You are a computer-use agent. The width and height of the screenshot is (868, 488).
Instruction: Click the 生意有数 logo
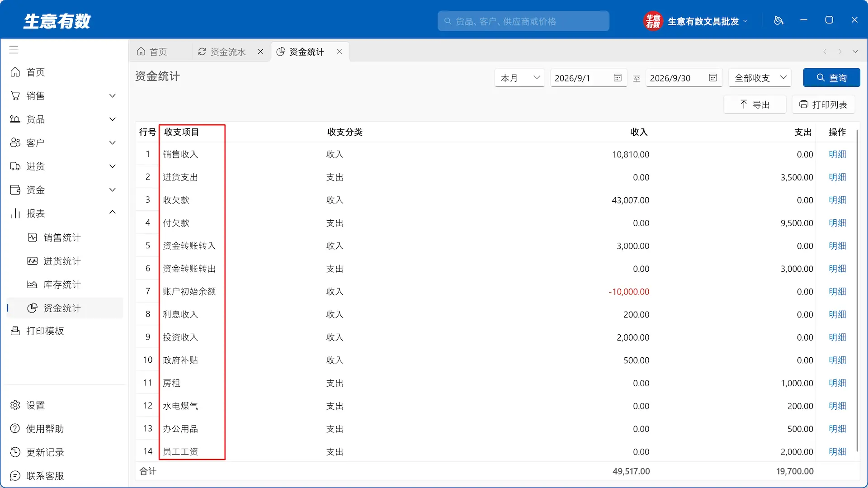57,21
